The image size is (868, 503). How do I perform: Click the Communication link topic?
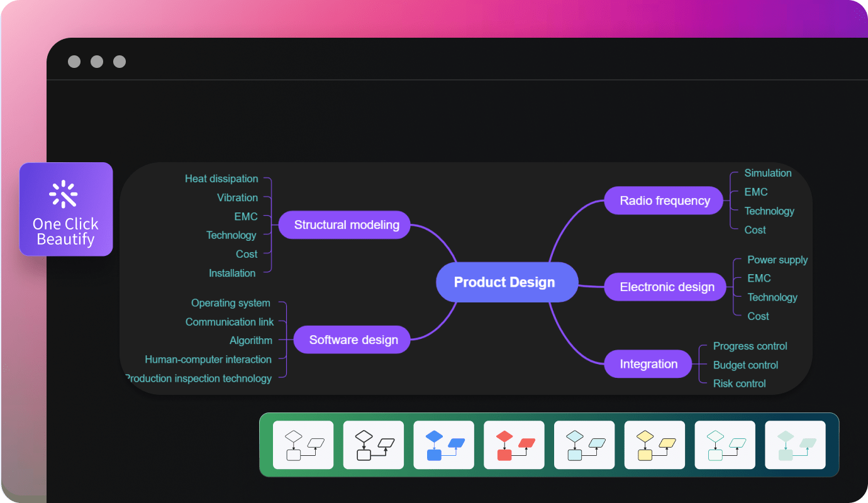230,322
